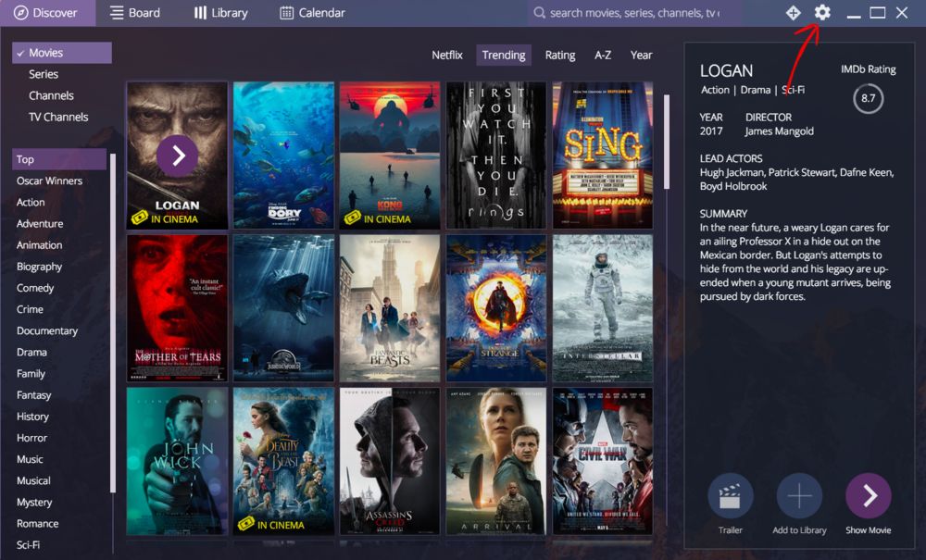
Task: Pick the Animation genre
Action: point(39,245)
